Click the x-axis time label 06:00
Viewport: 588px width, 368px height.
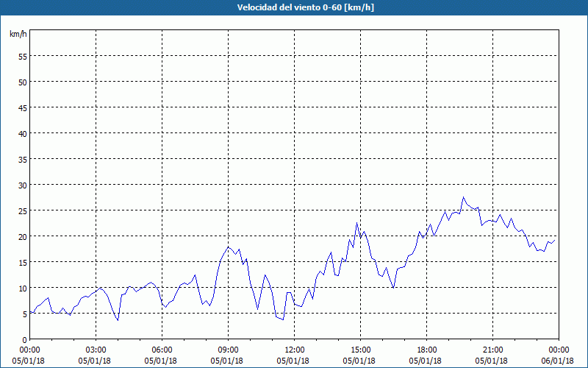tap(162, 350)
